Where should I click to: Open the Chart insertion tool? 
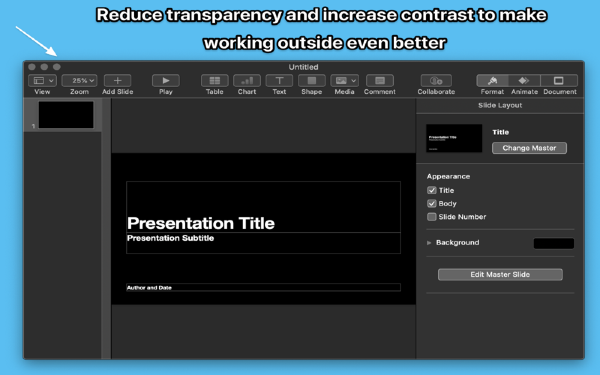tap(247, 81)
